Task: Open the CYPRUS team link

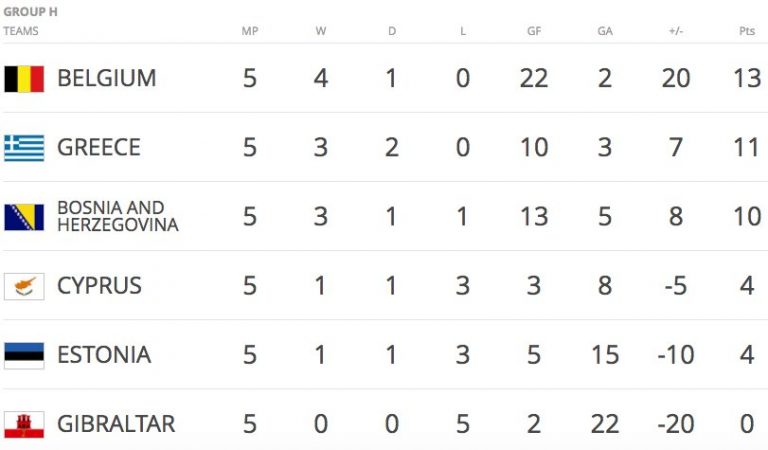Action: pyautogui.click(x=99, y=286)
